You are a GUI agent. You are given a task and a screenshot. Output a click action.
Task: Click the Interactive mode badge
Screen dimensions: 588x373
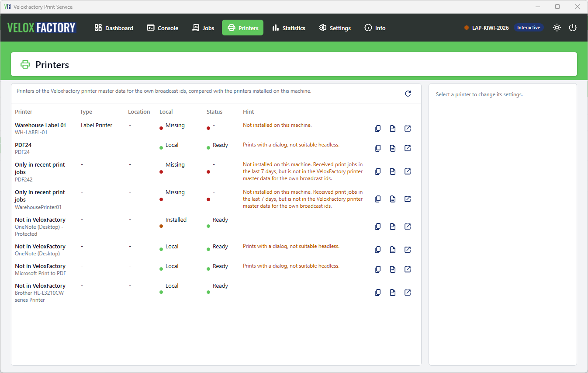(529, 28)
